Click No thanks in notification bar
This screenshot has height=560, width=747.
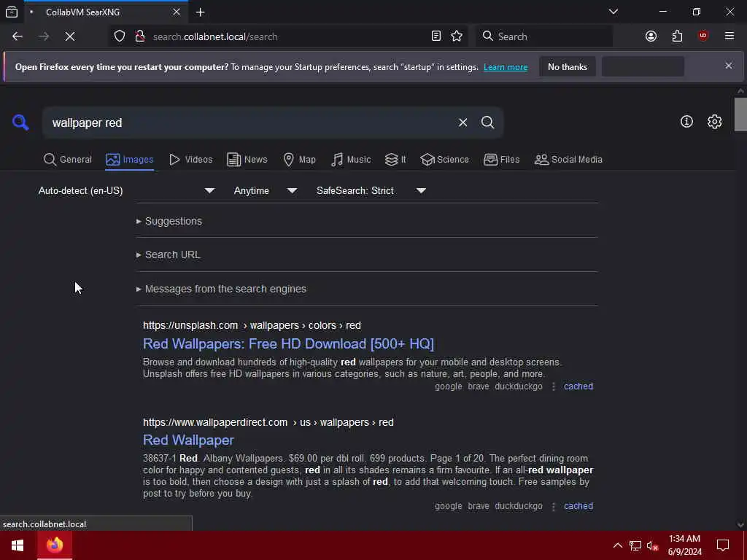coord(568,66)
